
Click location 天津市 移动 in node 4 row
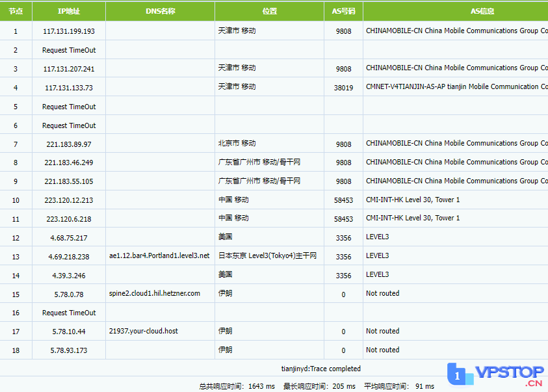pyautogui.click(x=237, y=86)
